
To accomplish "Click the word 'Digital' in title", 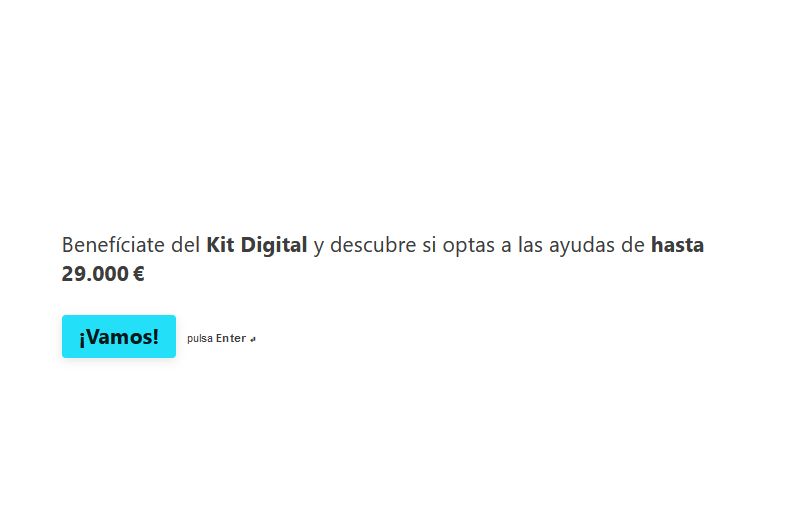I will point(274,246).
